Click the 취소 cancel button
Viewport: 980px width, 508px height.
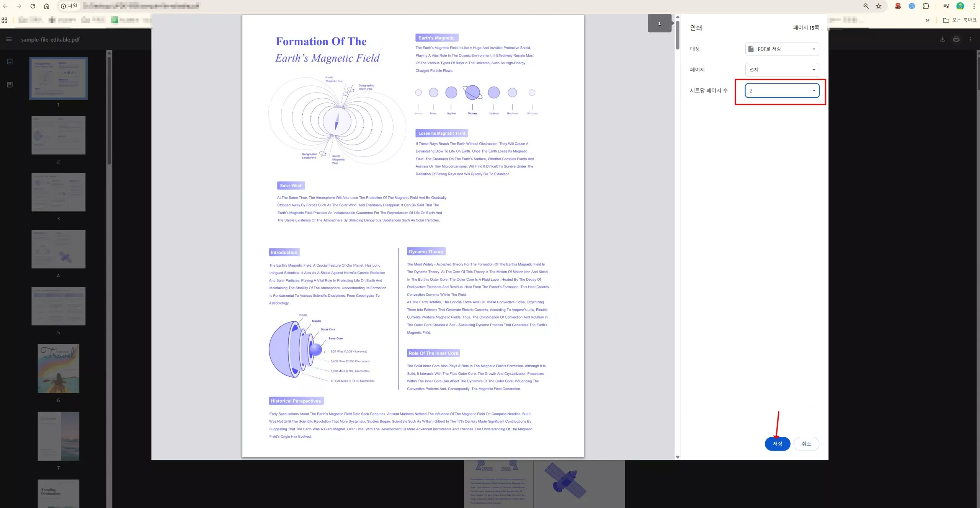806,444
